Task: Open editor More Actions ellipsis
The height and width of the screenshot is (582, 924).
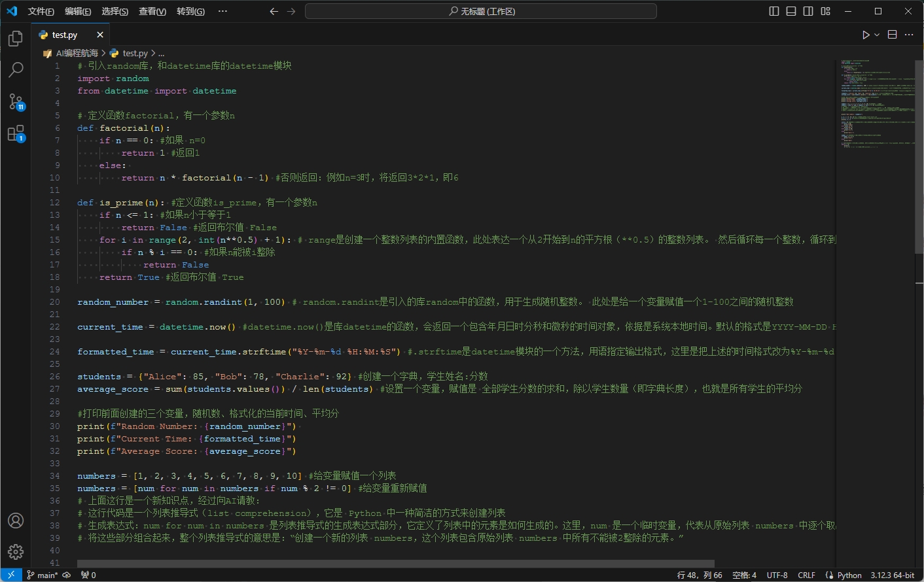Action: coord(909,35)
